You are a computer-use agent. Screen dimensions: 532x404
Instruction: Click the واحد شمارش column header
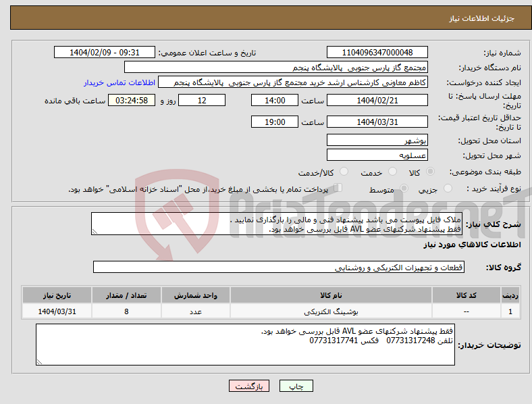tap(196, 295)
